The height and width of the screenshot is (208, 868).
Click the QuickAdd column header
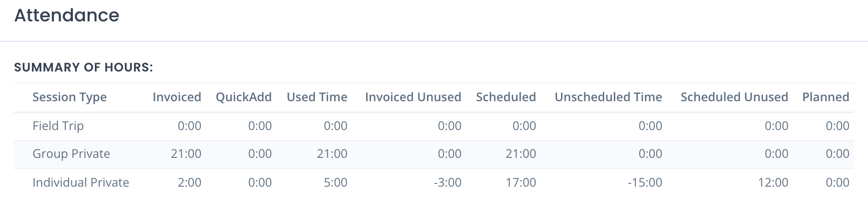point(243,97)
